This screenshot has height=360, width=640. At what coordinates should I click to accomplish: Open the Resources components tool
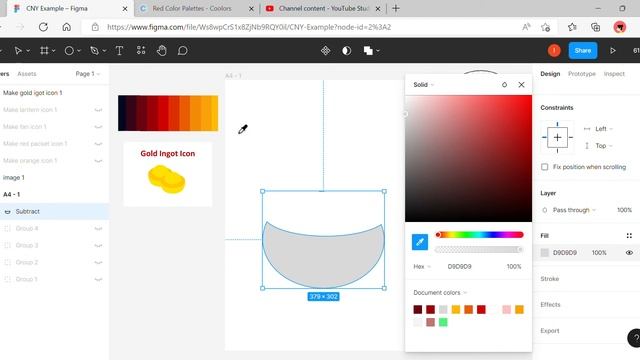coord(141,50)
